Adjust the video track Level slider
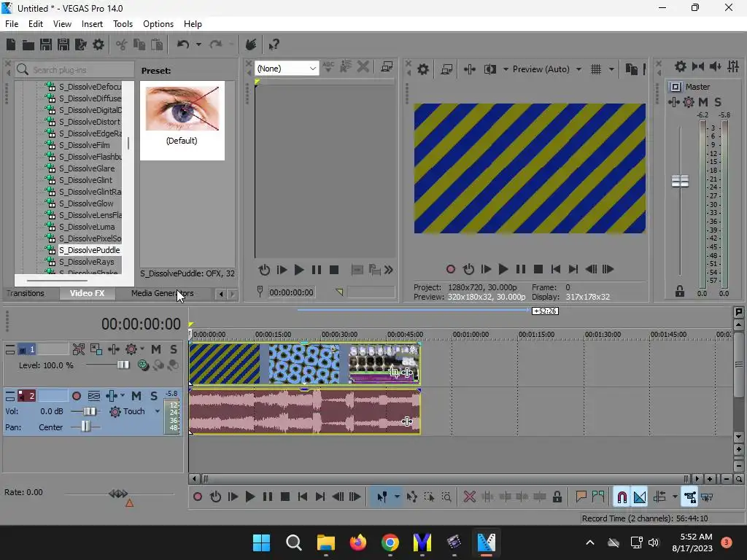Image resolution: width=747 pixels, height=560 pixels. (x=123, y=365)
